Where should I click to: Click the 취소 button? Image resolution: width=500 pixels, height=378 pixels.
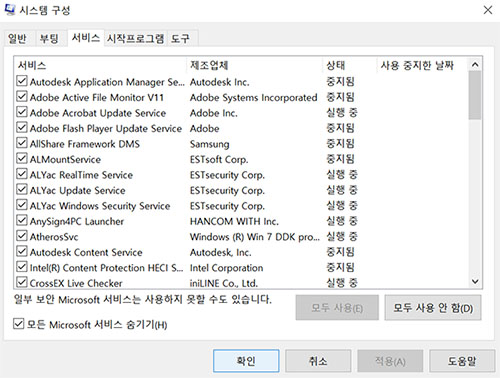(x=318, y=361)
